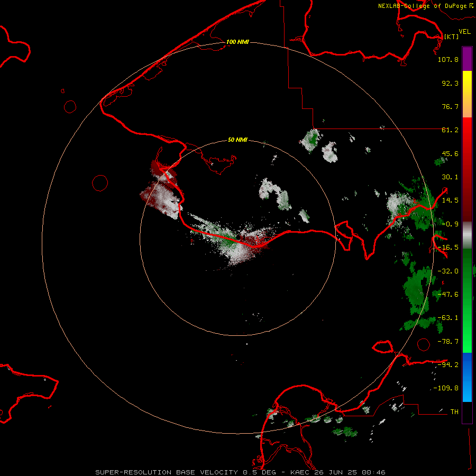Select the -32.0 value on the velocity scale

(448, 271)
